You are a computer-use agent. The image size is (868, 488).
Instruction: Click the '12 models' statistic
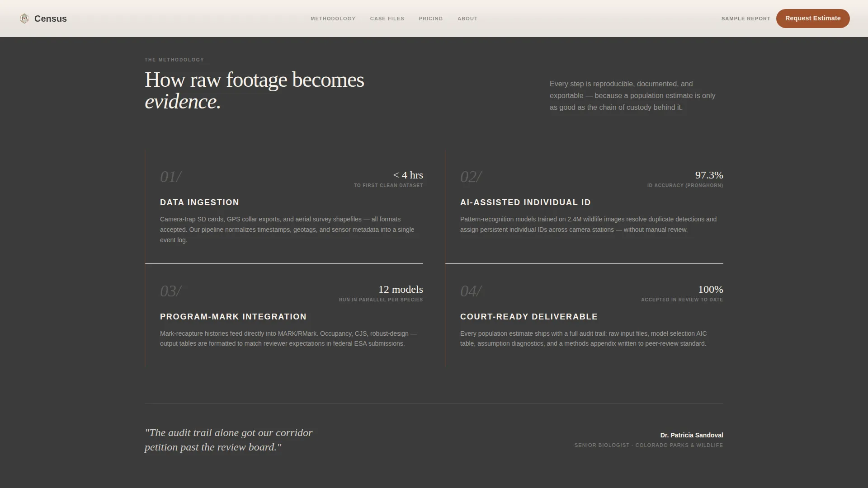[401, 289]
